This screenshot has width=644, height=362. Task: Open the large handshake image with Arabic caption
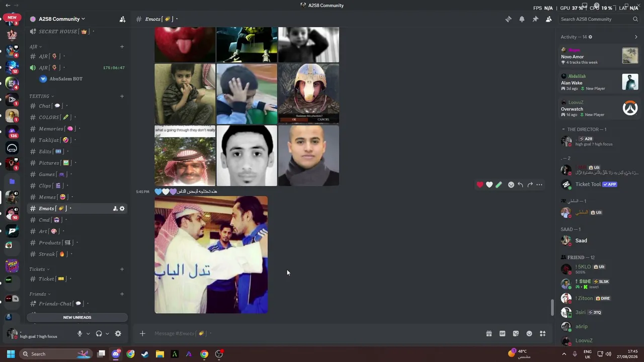pos(211,255)
